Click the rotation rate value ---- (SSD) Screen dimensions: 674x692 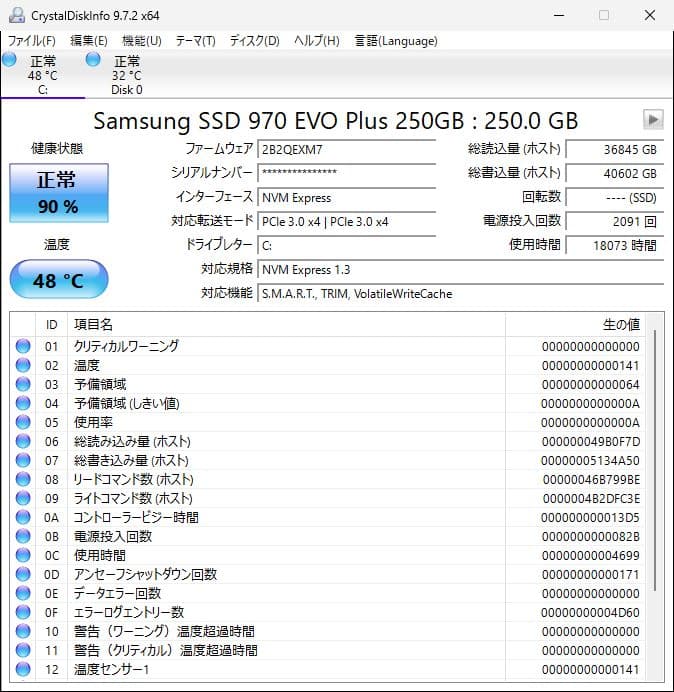(614, 197)
